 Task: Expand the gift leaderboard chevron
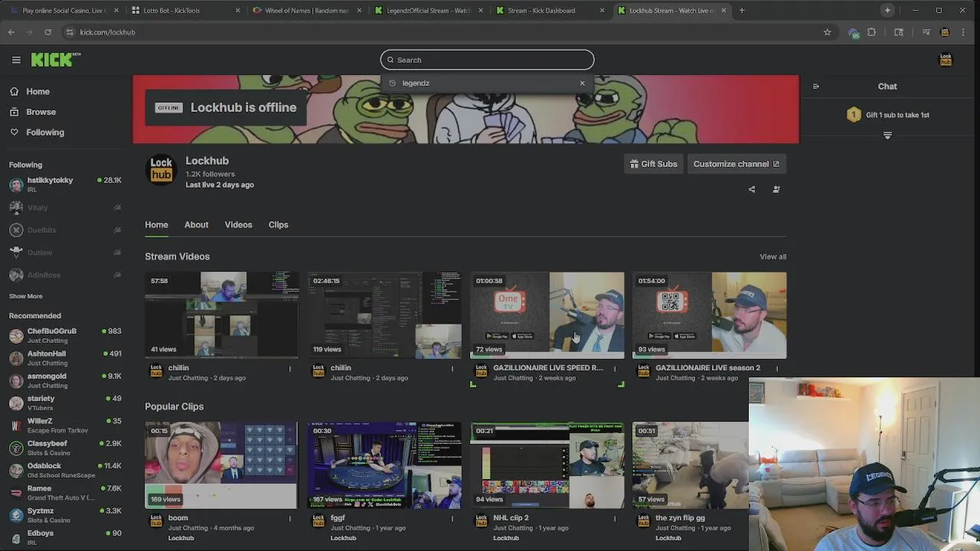click(887, 135)
